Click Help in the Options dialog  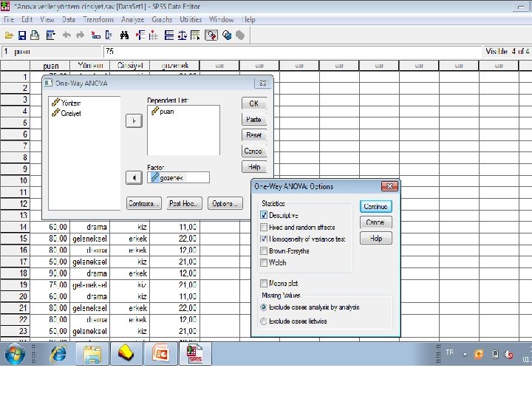point(375,238)
